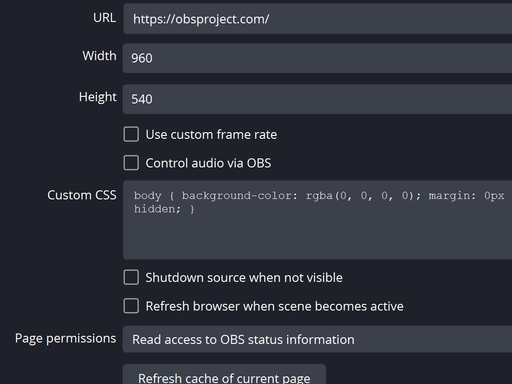The width and height of the screenshot is (512, 384).
Task: Click the URL label text
Action: 104,18
